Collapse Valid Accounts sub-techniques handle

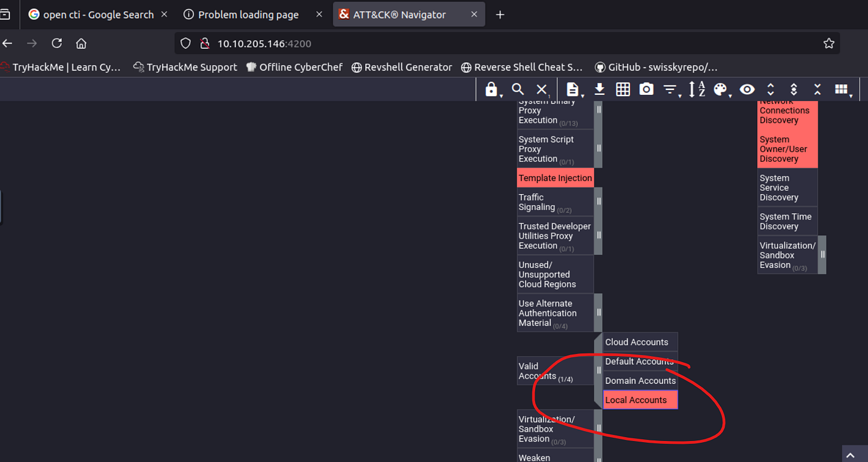point(598,371)
